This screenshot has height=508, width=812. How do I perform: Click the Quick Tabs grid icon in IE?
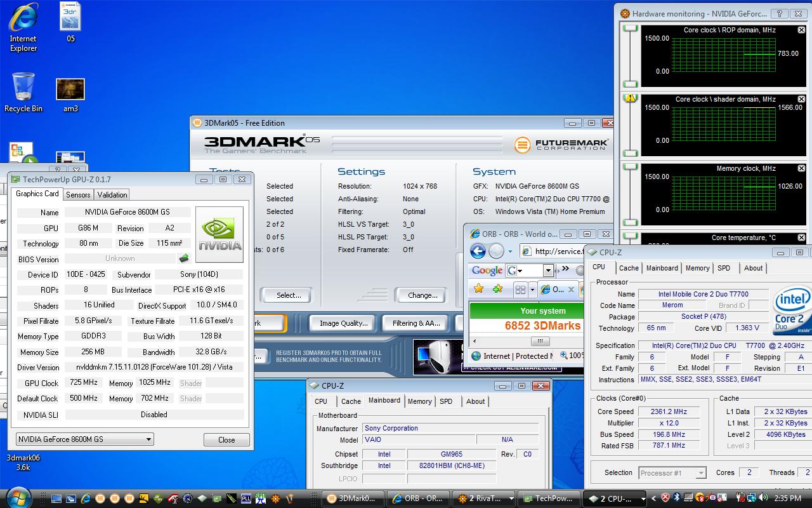tap(520, 290)
